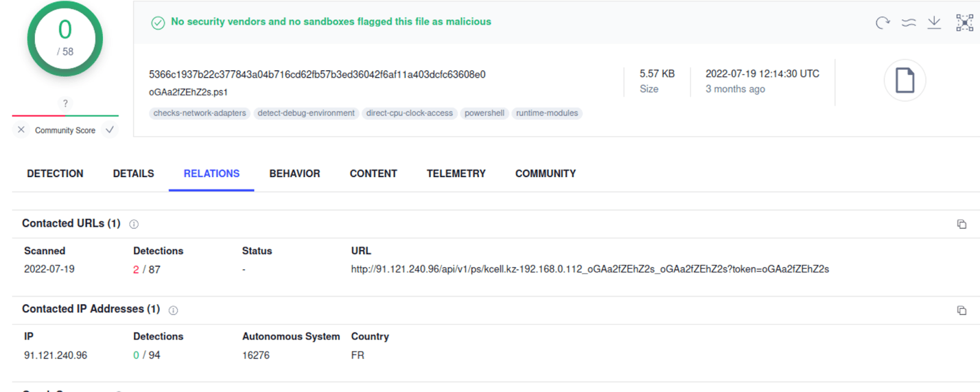Click scanned date 2022-07-19
Viewport: 980px width, 392px height.
point(49,269)
